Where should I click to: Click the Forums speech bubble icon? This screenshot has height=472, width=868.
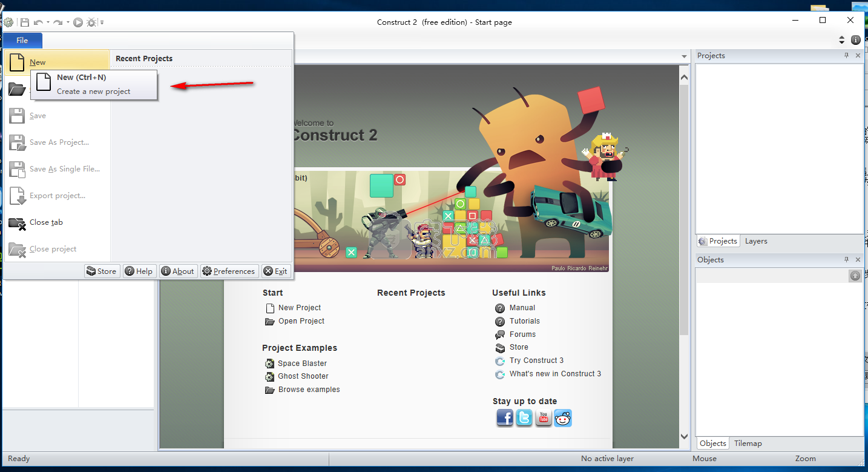tap(500, 335)
